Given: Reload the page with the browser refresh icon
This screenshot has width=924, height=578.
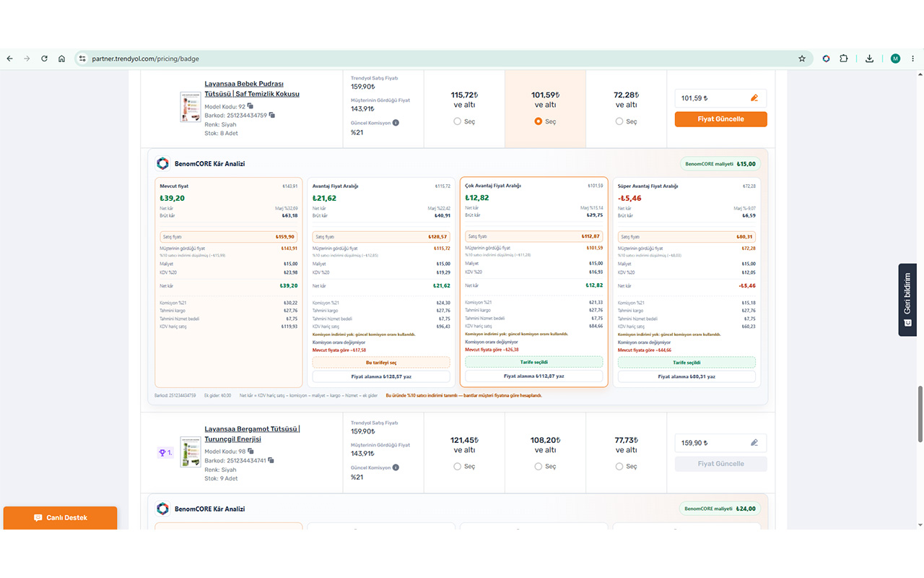Looking at the screenshot, I should pos(44,59).
